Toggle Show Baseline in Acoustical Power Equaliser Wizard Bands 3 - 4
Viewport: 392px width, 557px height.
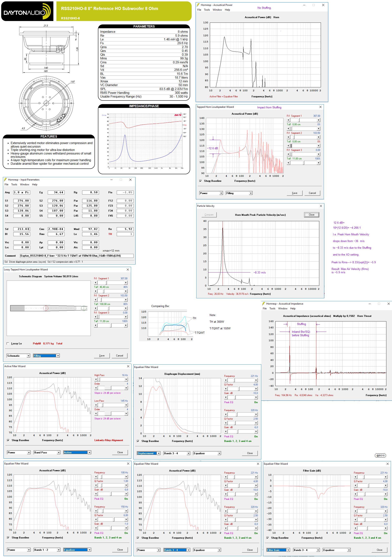pos(138,538)
